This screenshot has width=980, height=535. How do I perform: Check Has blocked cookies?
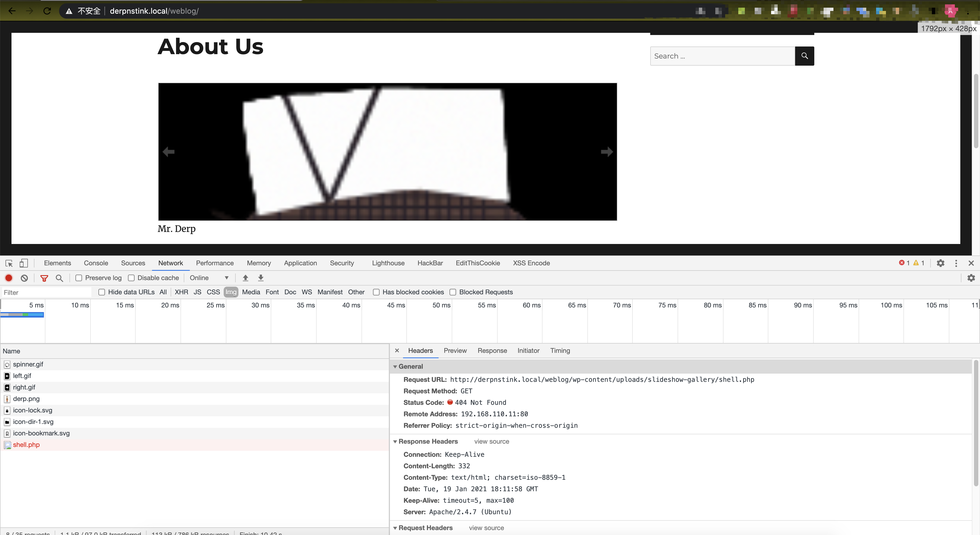pos(376,292)
